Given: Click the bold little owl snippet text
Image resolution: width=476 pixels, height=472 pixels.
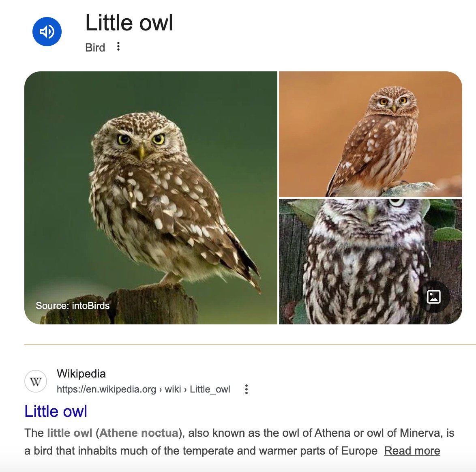Looking at the screenshot, I should click(69, 433).
